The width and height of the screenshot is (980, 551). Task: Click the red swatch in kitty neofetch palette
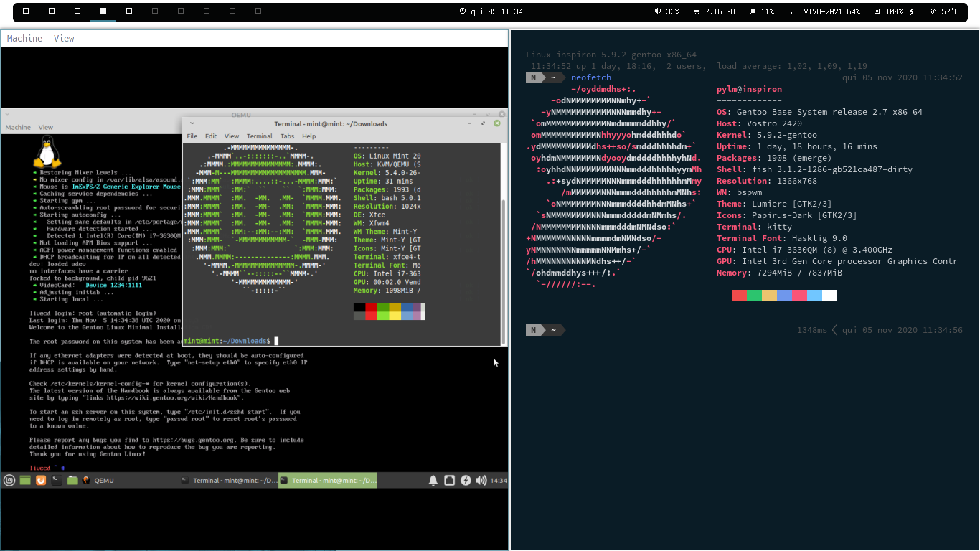739,296
